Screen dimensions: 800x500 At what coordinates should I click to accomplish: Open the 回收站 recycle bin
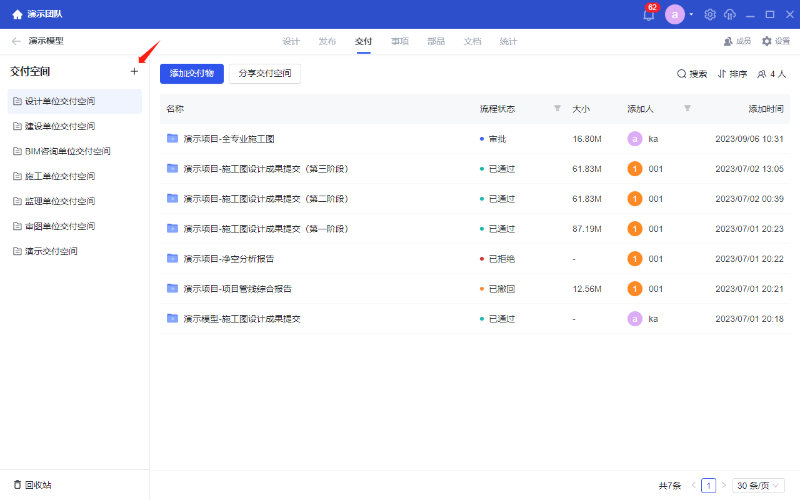click(x=32, y=485)
